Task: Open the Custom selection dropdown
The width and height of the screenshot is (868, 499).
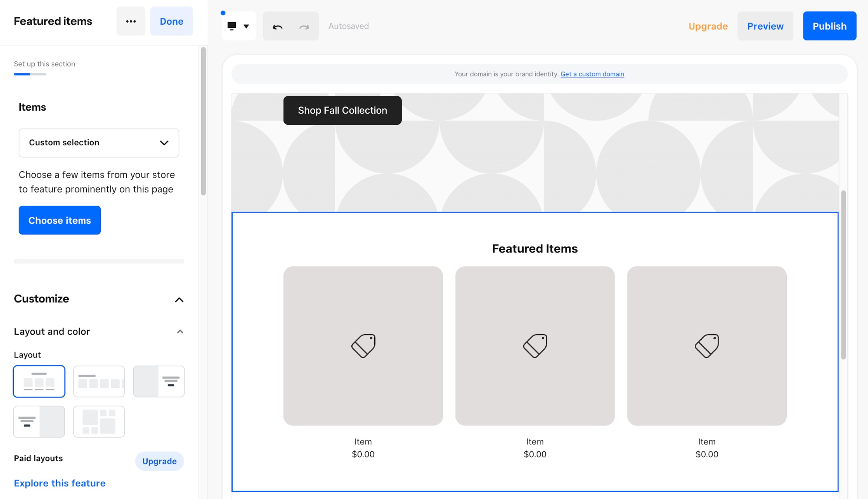Action: (x=99, y=143)
